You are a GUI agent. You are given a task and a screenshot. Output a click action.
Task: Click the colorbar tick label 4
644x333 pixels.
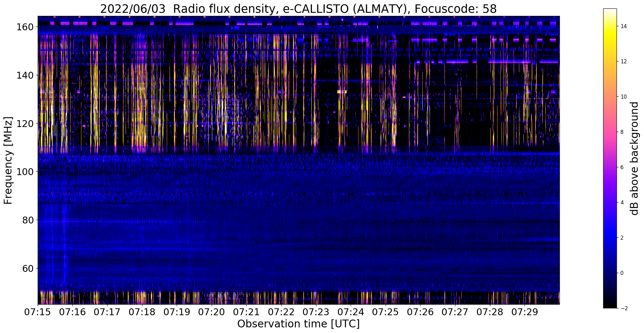coord(622,203)
